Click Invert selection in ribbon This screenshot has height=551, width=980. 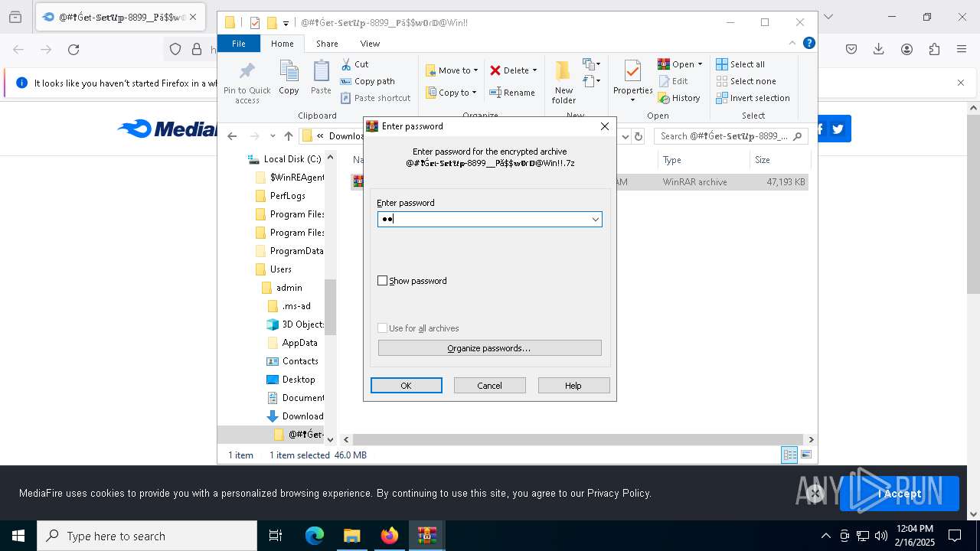click(x=753, y=98)
